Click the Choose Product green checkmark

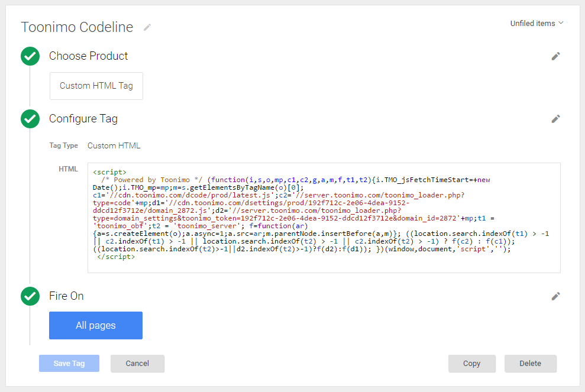pyautogui.click(x=30, y=56)
